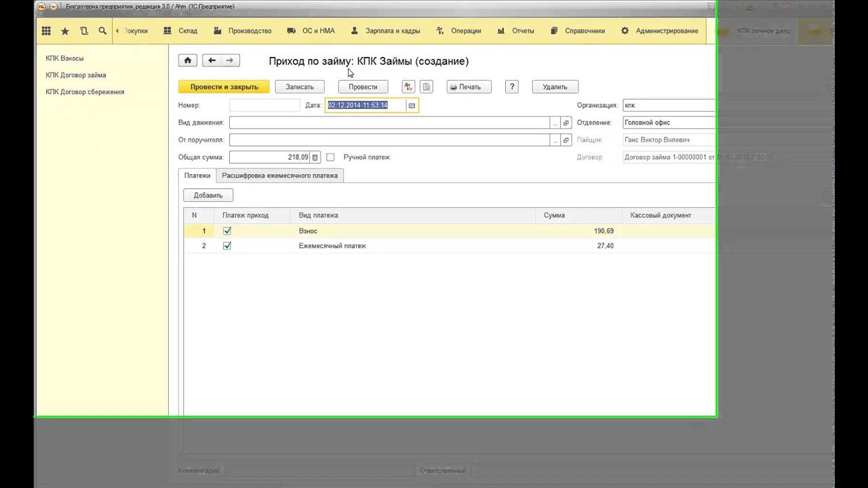Viewport: 868px width, 488px height.
Task: Click the Вид платежа column header
Action: pyautogui.click(x=414, y=216)
